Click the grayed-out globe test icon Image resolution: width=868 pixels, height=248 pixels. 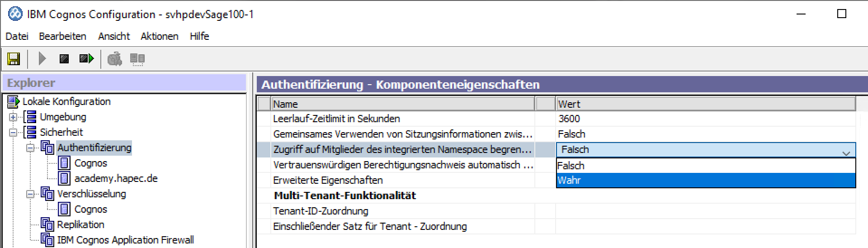tap(114, 59)
